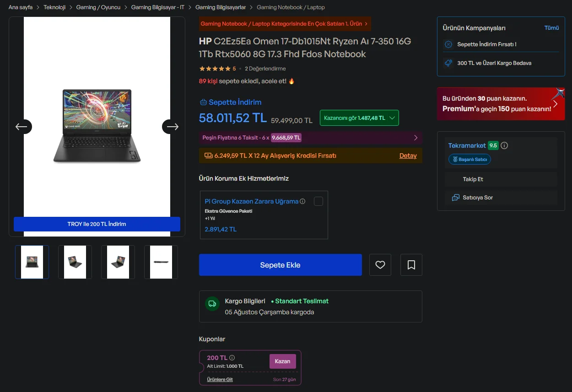Open the 2 Değerlendirme reviews link
This screenshot has width=572, height=392.
pos(265,69)
